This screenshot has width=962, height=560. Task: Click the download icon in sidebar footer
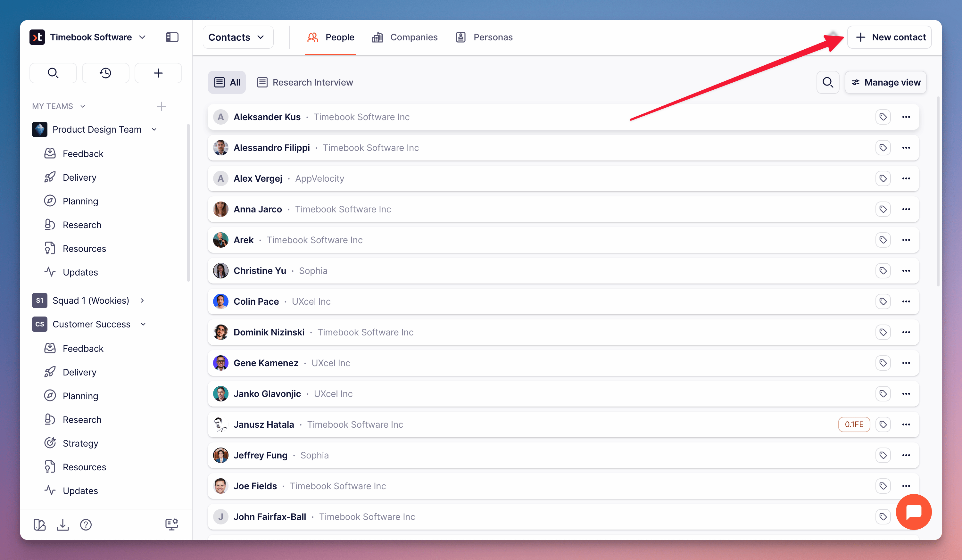pos(62,525)
